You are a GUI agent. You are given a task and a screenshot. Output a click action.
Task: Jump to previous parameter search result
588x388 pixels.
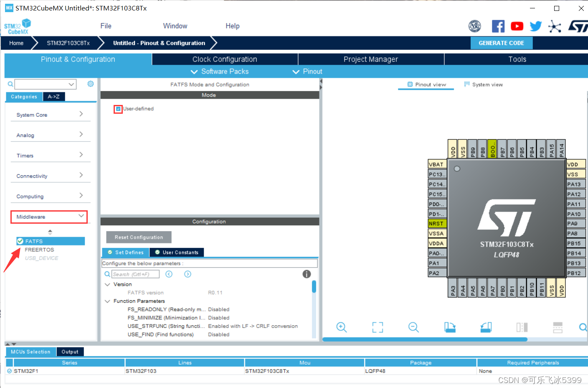[x=169, y=274]
